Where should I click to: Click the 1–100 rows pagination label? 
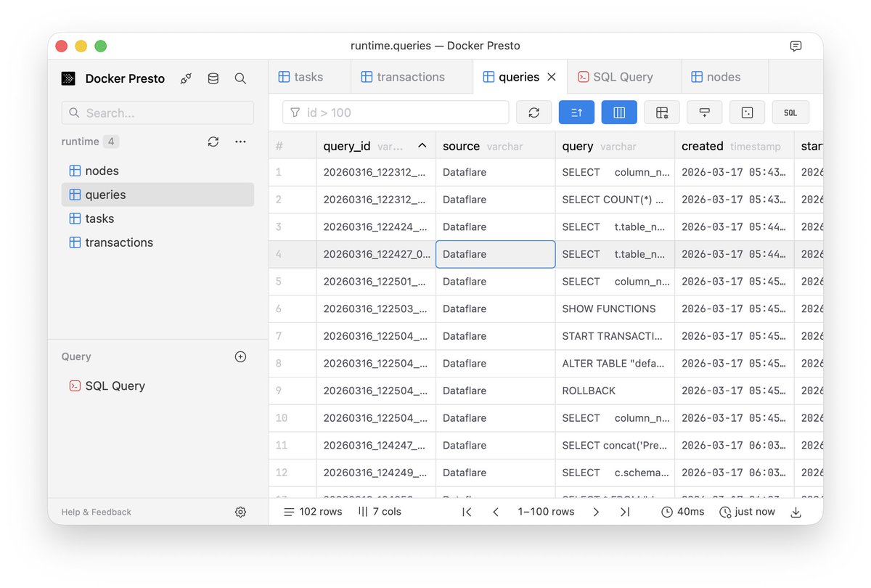546,512
